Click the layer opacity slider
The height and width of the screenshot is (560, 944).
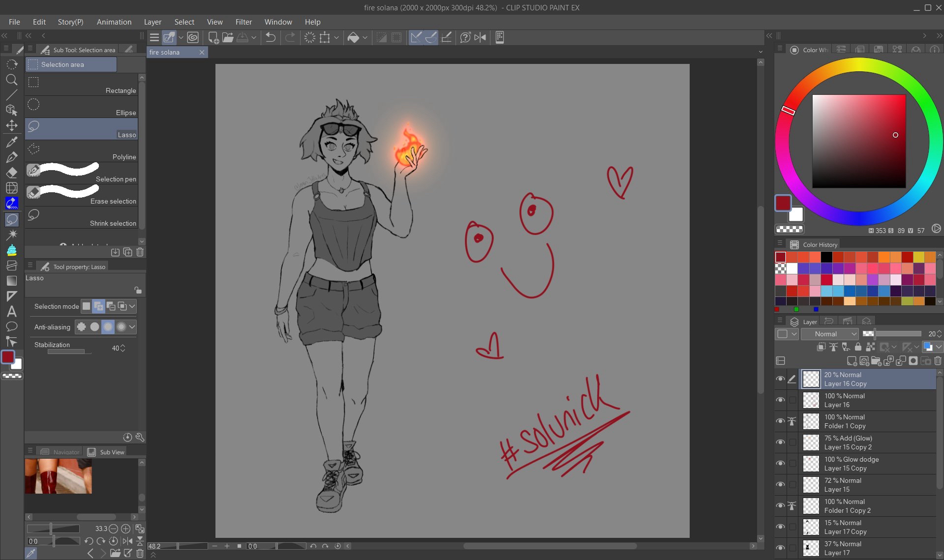pyautogui.click(x=897, y=334)
